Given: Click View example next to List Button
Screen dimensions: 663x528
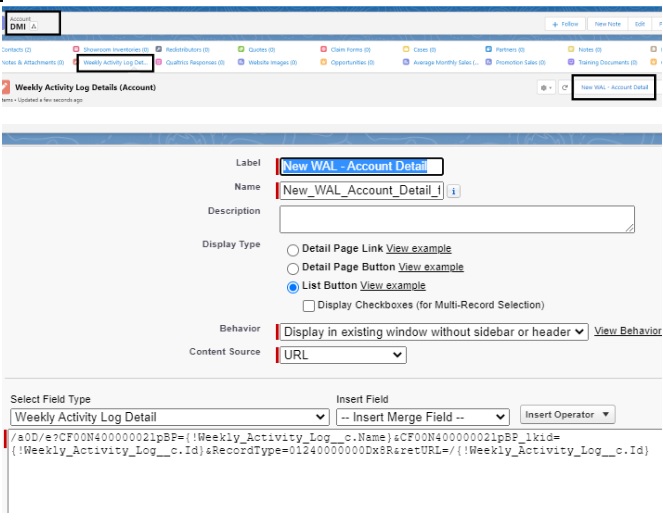Looking at the screenshot, I should (x=393, y=286).
